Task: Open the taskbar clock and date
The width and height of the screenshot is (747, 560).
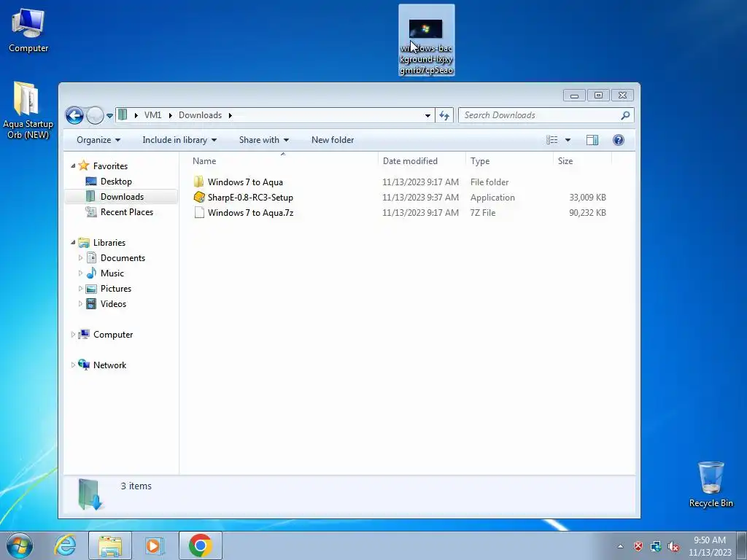Action: pyautogui.click(x=709, y=546)
